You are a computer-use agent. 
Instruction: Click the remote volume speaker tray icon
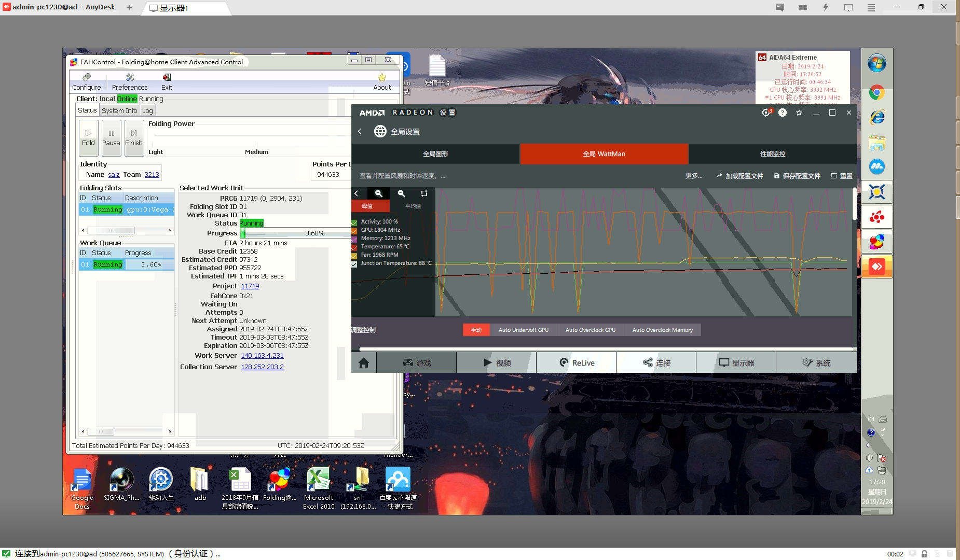[869, 457]
